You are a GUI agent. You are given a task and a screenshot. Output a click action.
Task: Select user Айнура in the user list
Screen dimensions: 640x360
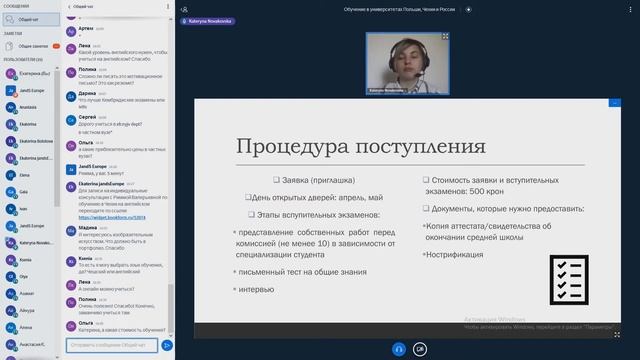tap(29, 311)
